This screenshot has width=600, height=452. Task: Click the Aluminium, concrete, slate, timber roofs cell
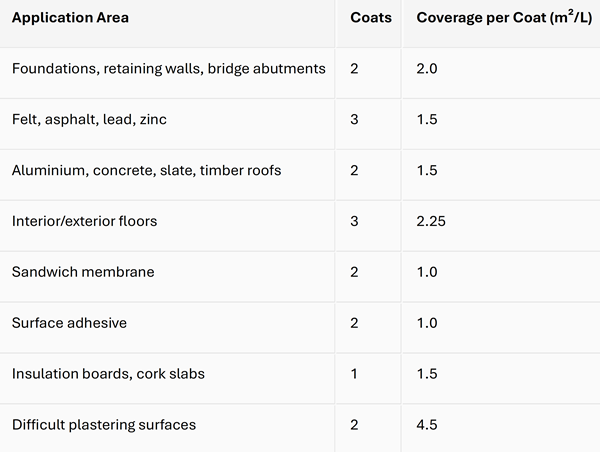pyautogui.click(x=146, y=170)
